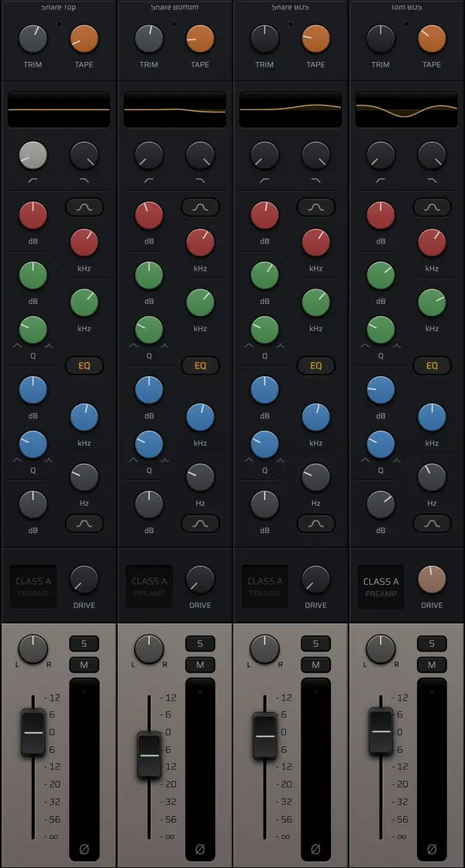
Task: Enable Class A Preamp on Snare Top
Action: (x=33, y=586)
